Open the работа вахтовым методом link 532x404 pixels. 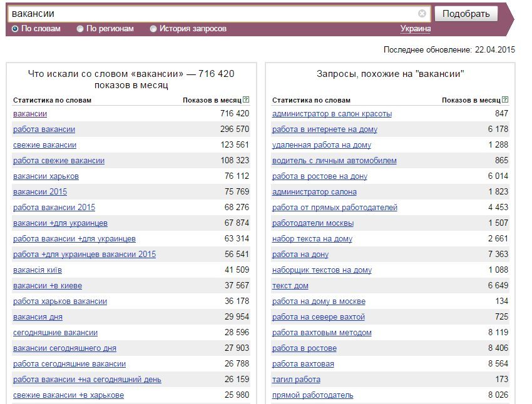(322, 333)
